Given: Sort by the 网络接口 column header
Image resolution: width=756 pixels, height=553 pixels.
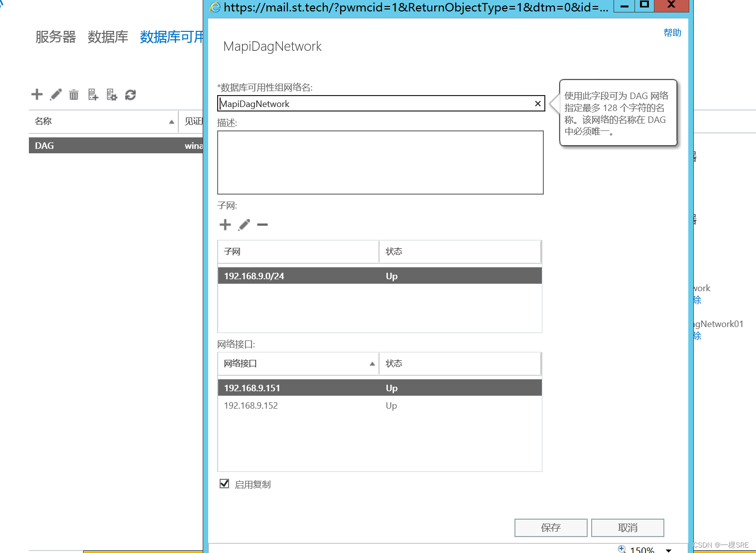Looking at the screenshot, I should pyautogui.click(x=298, y=363).
